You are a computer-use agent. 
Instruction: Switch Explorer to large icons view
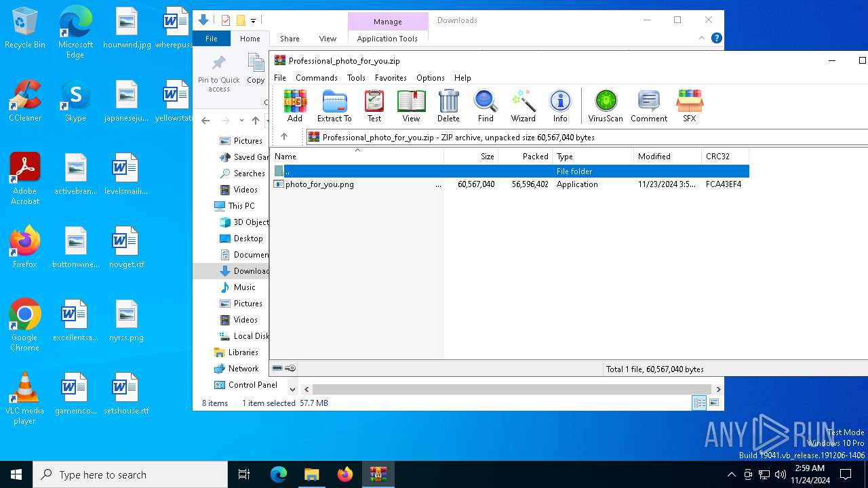[x=713, y=403]
